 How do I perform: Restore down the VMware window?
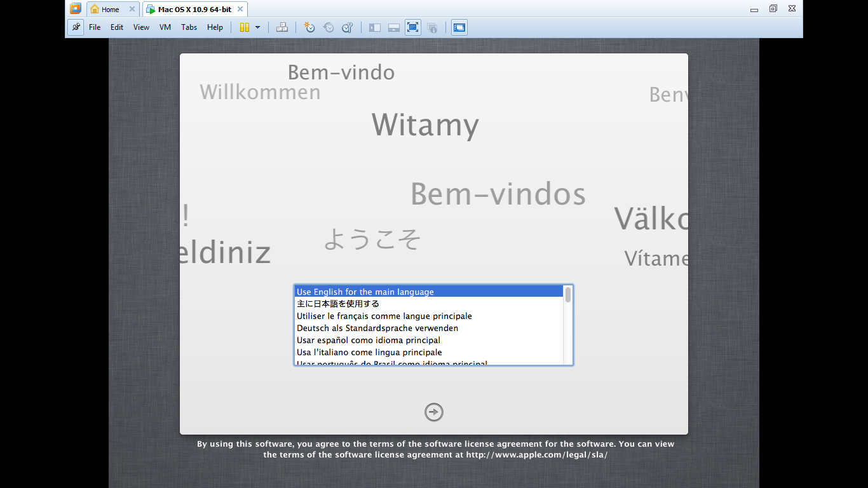click(x=773, y=9)
